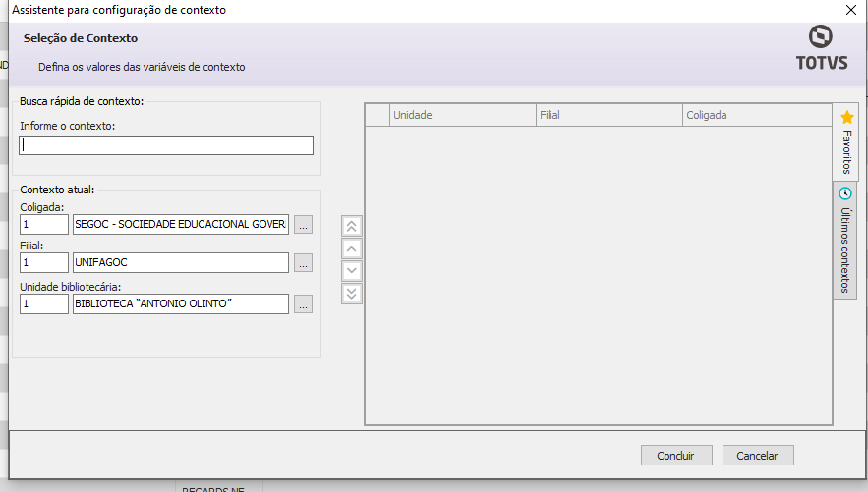Click the Unidade bibliotecária name field
The width and height of the screenshot is (868, 492).
click(180, 304)
